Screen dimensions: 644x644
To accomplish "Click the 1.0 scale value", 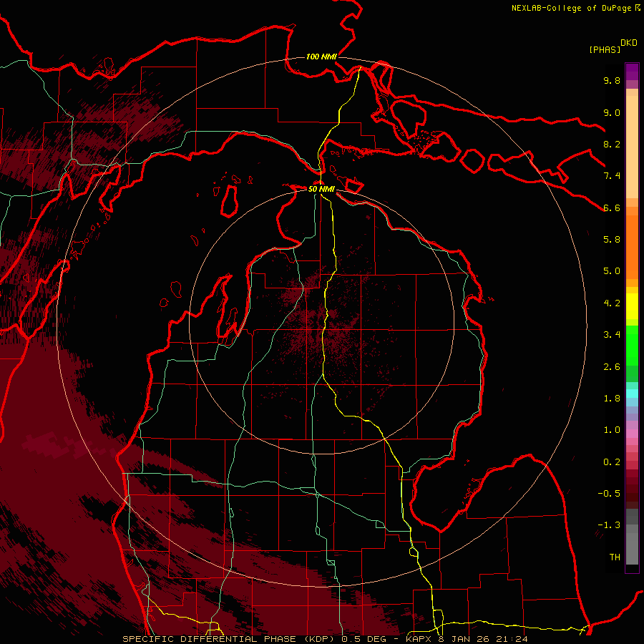I will 612,430.
